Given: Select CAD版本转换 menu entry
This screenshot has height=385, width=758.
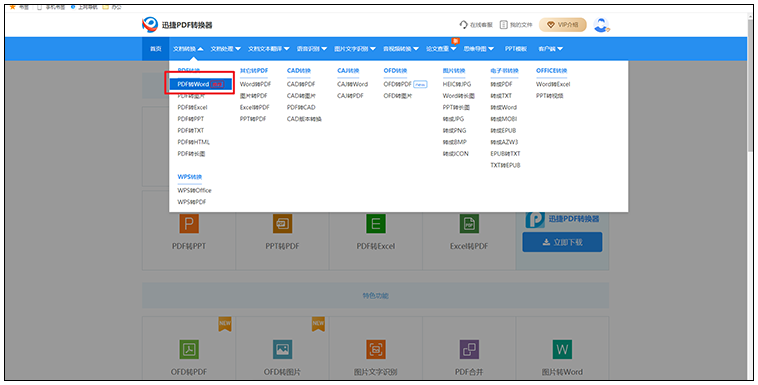Looking at the screenshot, I should tap(304, 119).
